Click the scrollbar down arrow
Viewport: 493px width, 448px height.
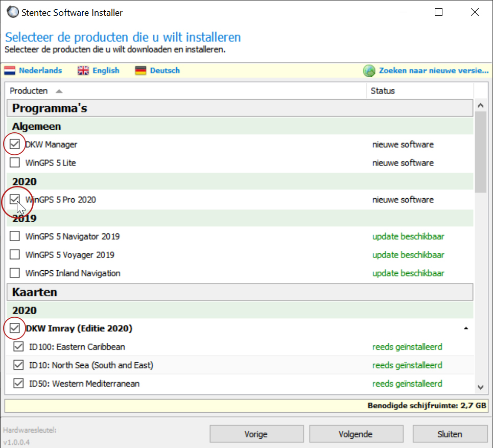pos(480,387)
